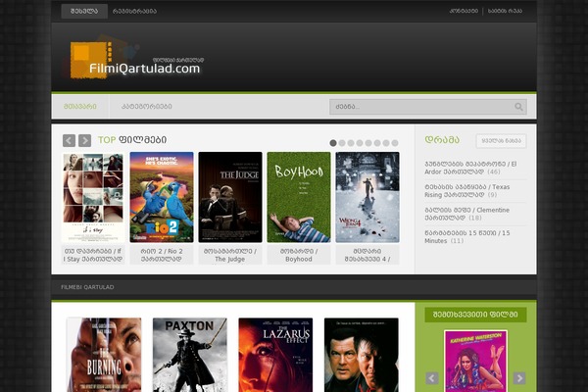This screenshot has width=588, height=392.
Task: Open the Rio 2 poster
Action: click(162, 197)
